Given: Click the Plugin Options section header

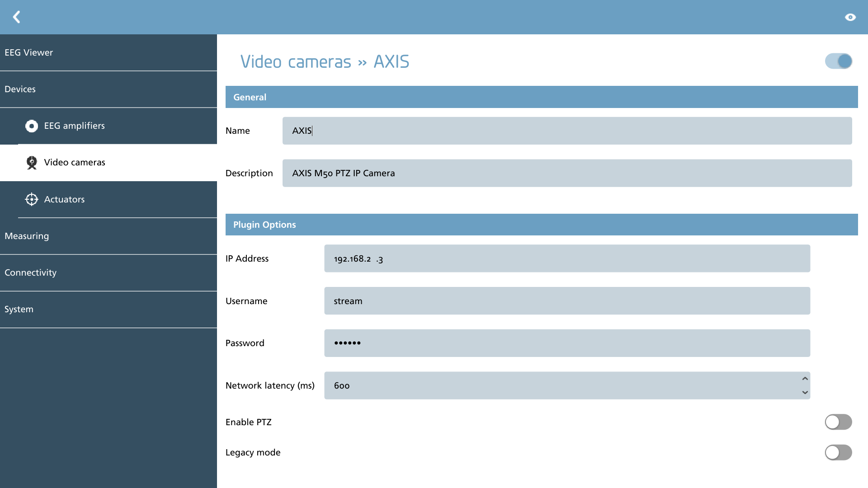Looking at the screenshot, I should tap(542, 225).
